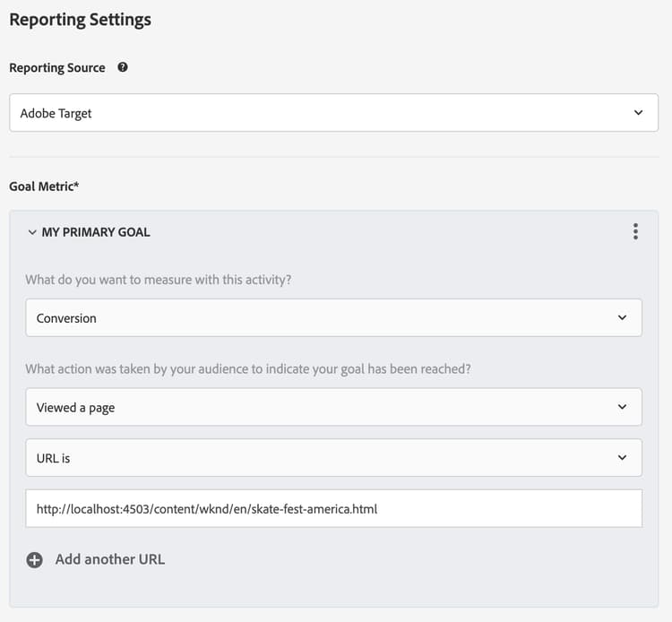Click the Adobe Target dropdown chevron arrow
Screen dimensions: 672x622
point(638,113)
